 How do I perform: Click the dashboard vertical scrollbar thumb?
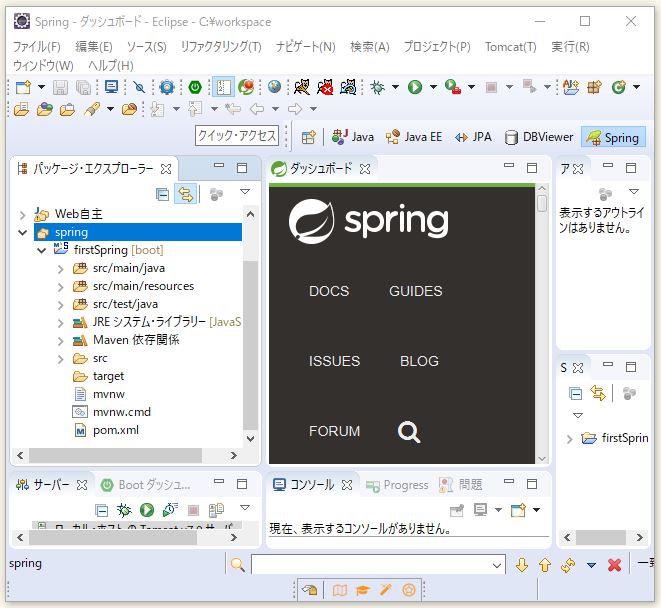[542, 203]
